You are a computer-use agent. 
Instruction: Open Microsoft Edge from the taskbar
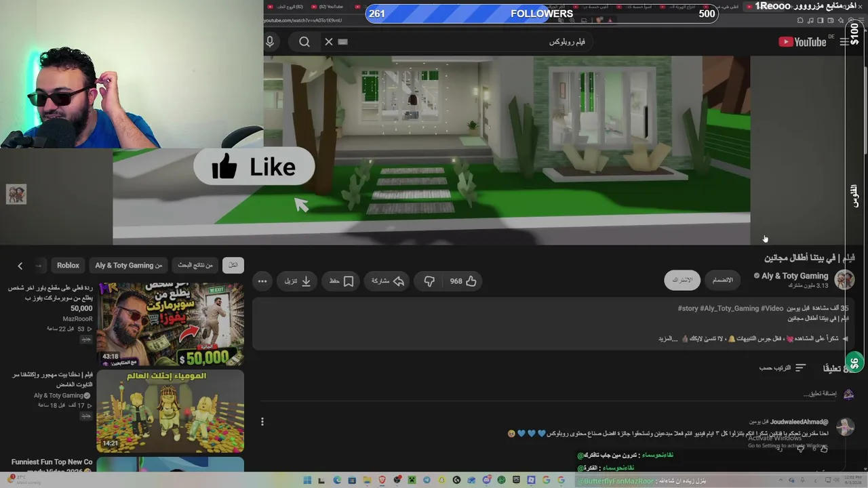337,481
